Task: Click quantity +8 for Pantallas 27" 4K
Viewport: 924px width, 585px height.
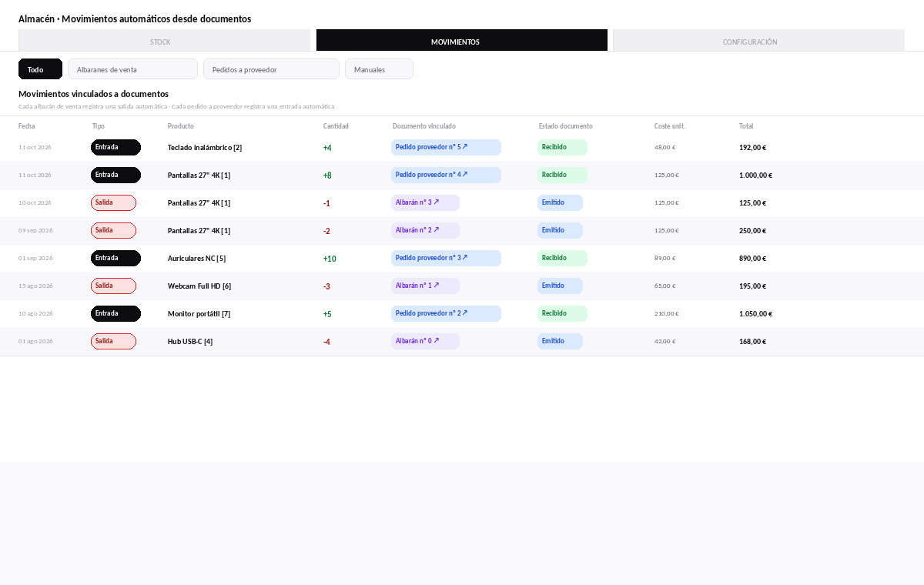Action: click(327, 175)
